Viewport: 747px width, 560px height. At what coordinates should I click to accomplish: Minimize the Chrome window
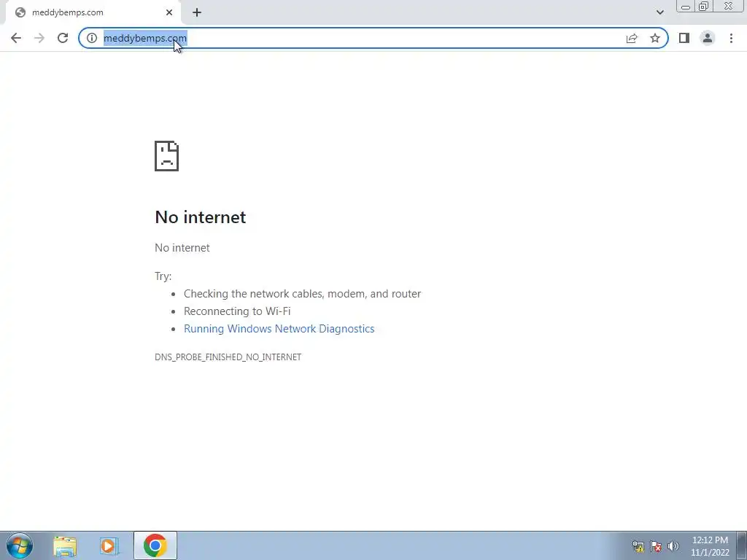pyautogui.click(x=686, y=7)
